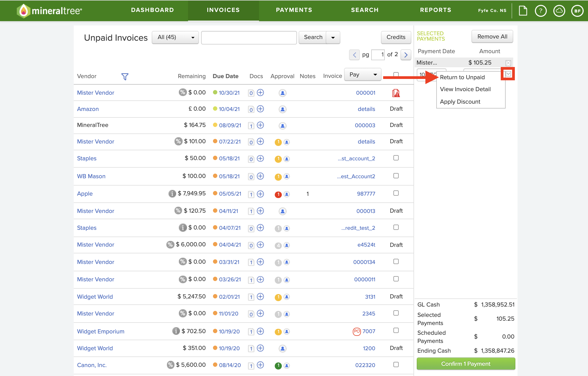Go to the Dashboard tab
This screenshot has height=376, width=588.
(152, 10)
